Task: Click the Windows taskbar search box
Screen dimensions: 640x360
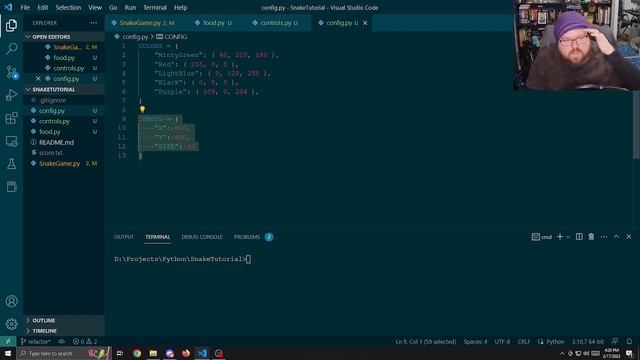Action: 64,353
